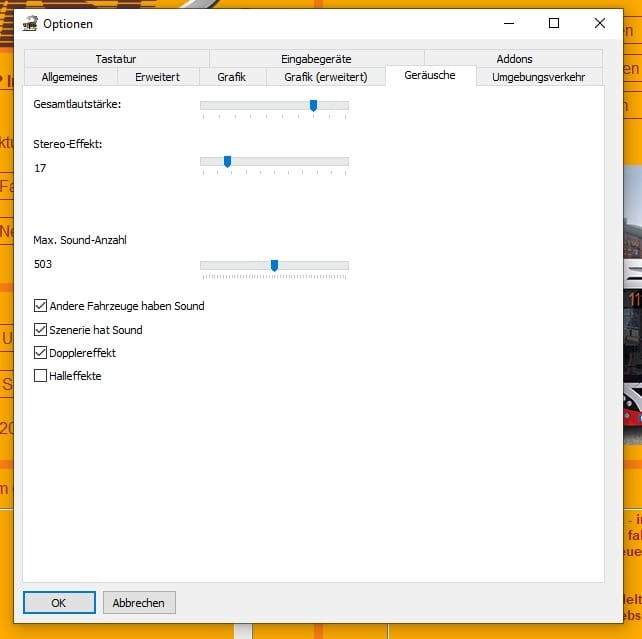Select the Grafik tab
The image size is (642, 639).
[x=231, y=77]
